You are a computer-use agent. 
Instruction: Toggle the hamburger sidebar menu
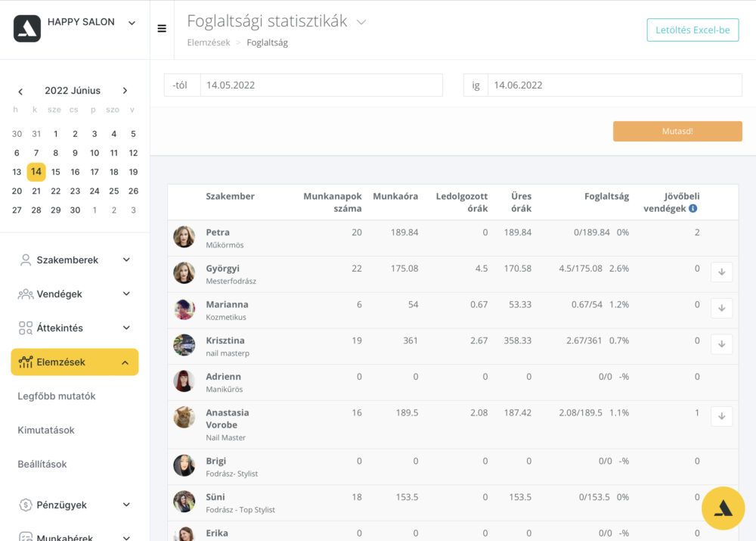coord(162,29)
